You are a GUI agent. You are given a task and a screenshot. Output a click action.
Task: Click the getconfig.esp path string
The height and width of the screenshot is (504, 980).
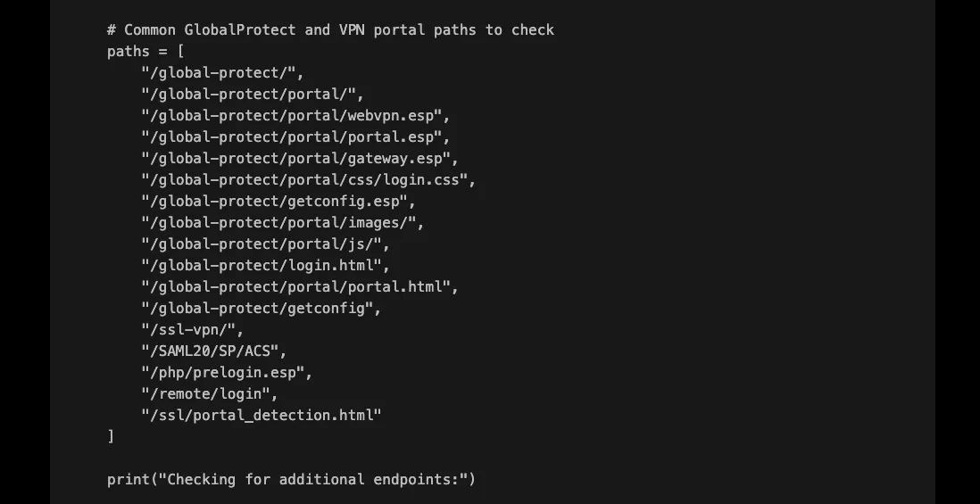click(x=278, y=202)
